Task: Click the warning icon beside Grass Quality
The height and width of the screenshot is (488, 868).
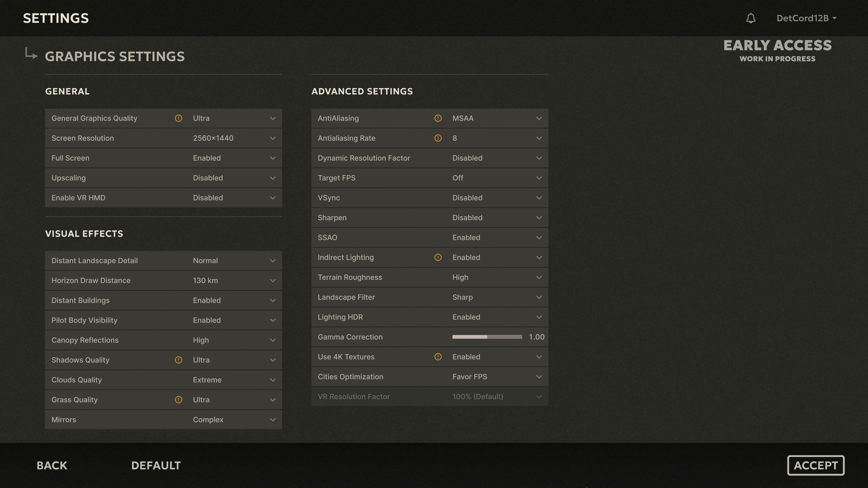Action: (178, 400)
